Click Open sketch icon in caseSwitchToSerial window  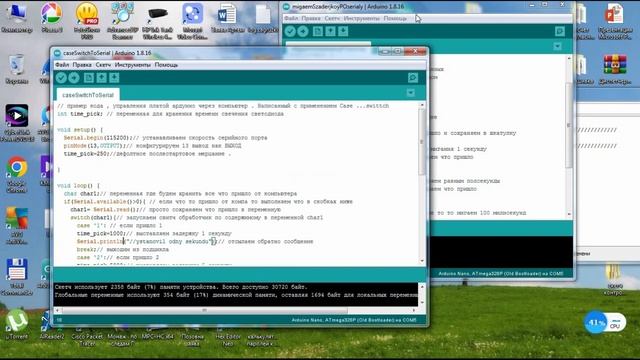101,78
